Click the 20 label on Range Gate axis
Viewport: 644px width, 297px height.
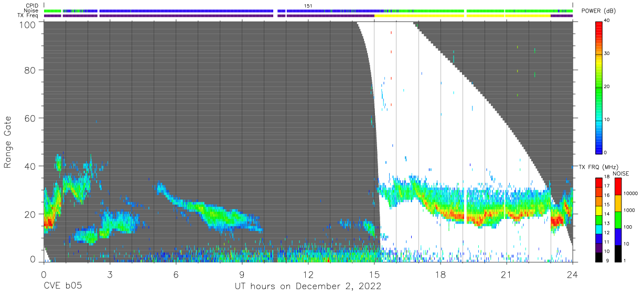[31, 214]
